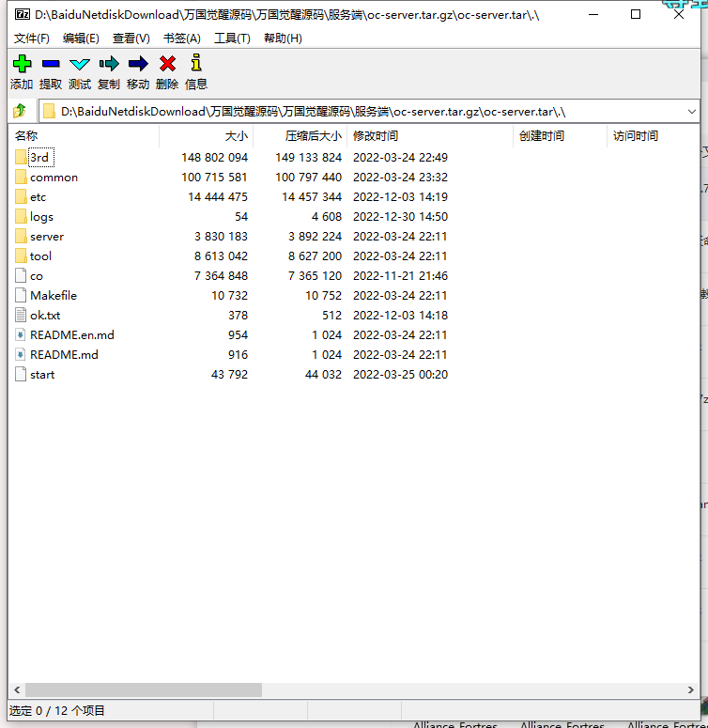Click the Move (移动) arrow icon
708x728 pixels.
[138, 64]
